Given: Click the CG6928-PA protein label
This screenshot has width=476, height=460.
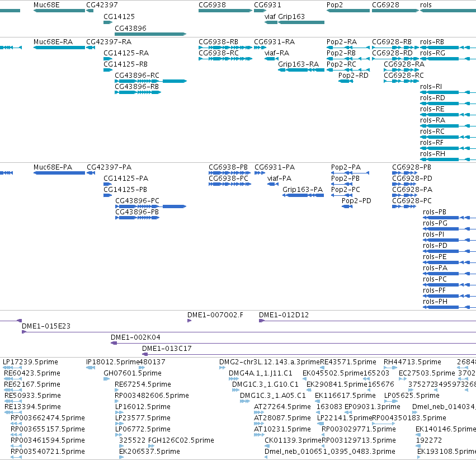Looking at the screenshot, I should click(x=412, y=190).
